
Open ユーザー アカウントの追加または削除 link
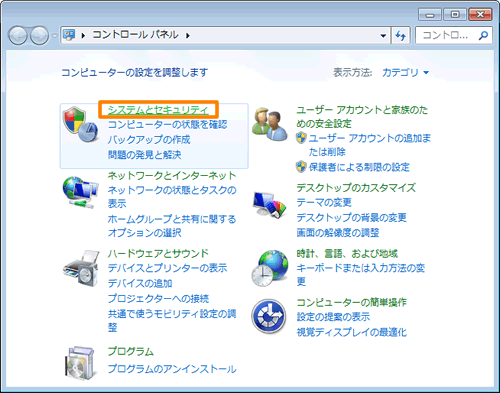pos(370,145)
